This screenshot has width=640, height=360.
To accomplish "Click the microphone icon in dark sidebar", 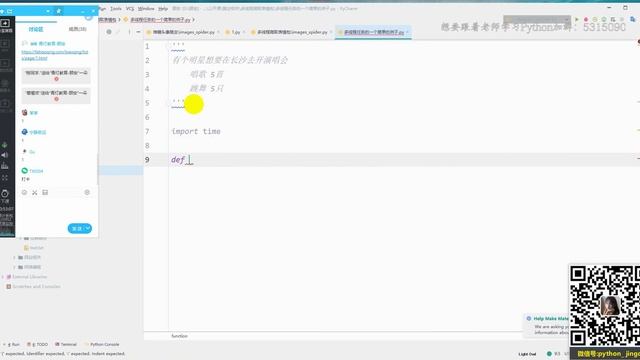I will click(4, 145).
